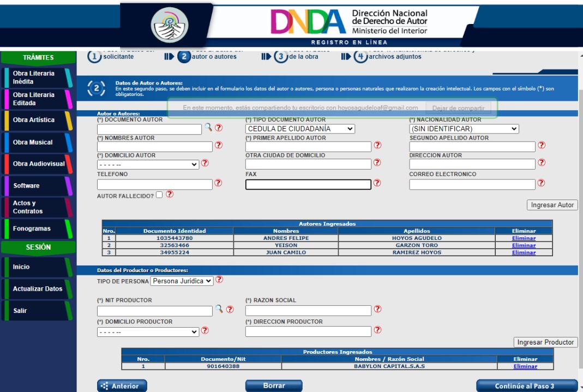Screen dimensions: 583x392
Task: Focus the Direccion Productor input field
Action: pos(308,331)
